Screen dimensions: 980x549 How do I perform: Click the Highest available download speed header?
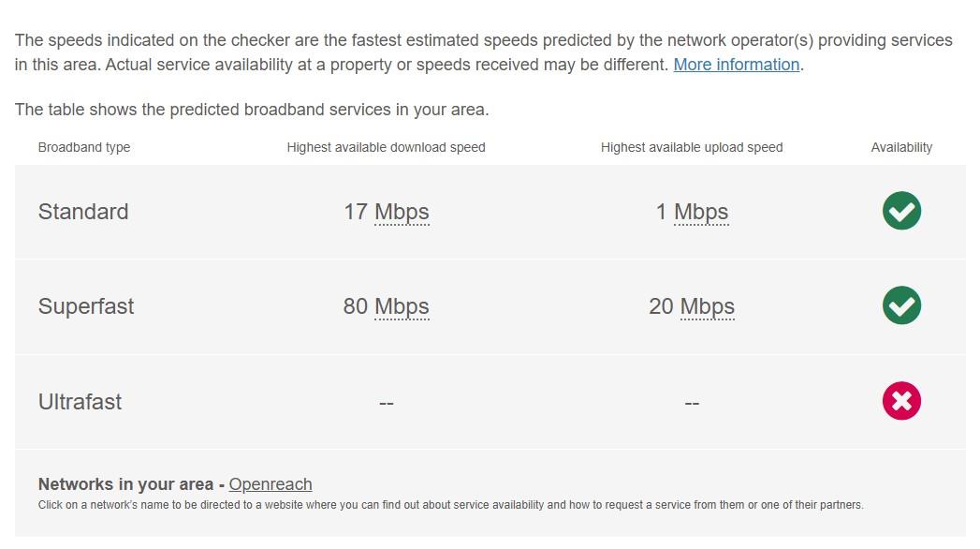tap(387, 147)
